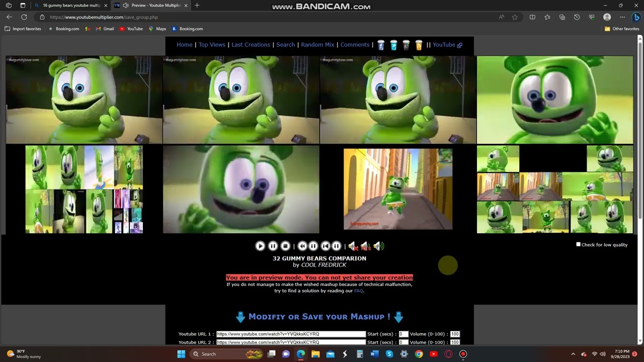
Task: Click the purple-eyed blurry gummy bear video
Action: point(241,190)
